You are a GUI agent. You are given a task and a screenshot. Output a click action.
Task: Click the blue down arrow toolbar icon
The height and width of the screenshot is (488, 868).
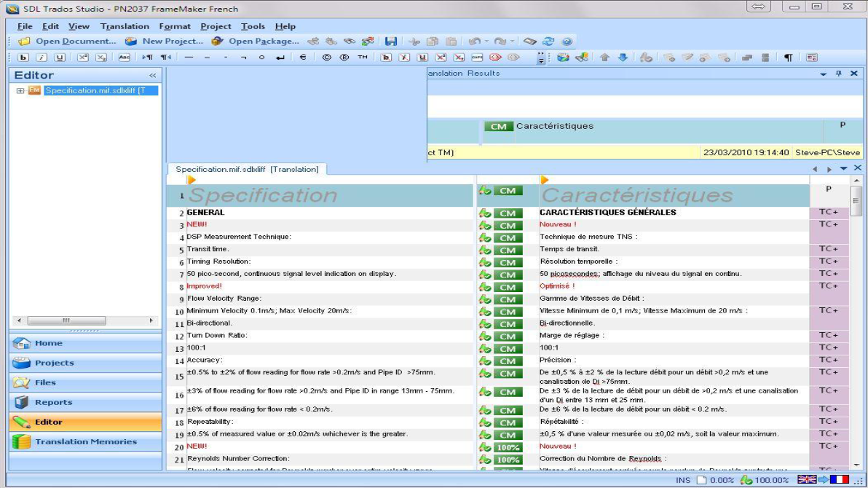pyautogui.click(x=623, y=58)
